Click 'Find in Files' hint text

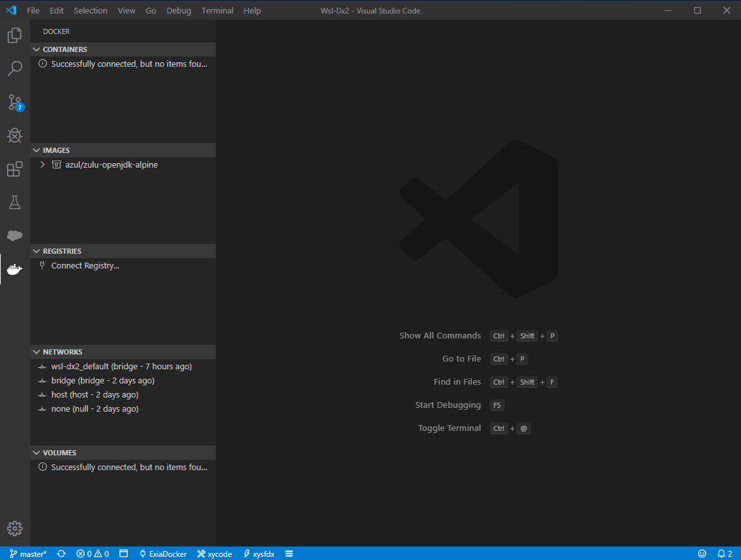point(457,382)
